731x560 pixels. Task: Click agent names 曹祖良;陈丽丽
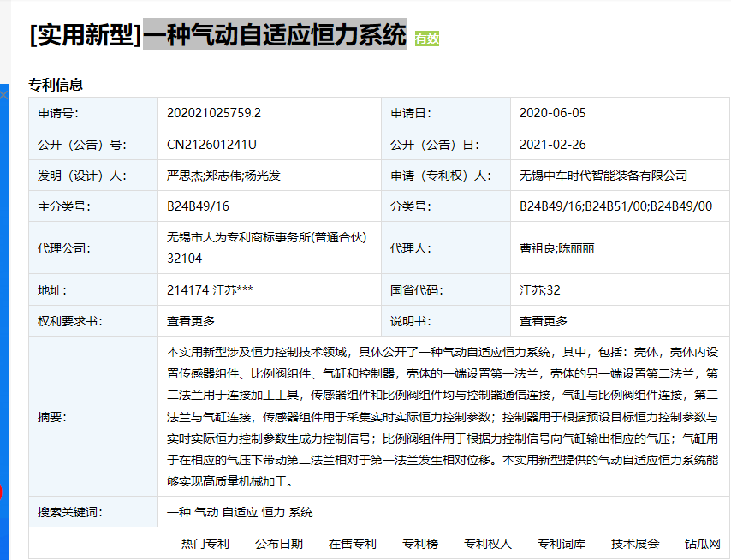click(x=556, y=248)
